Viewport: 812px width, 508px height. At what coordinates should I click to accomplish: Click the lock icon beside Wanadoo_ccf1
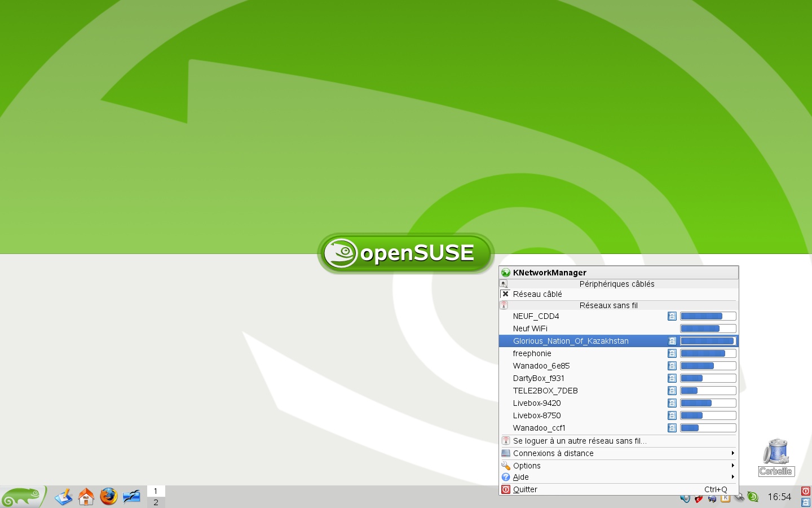[672, 428]
